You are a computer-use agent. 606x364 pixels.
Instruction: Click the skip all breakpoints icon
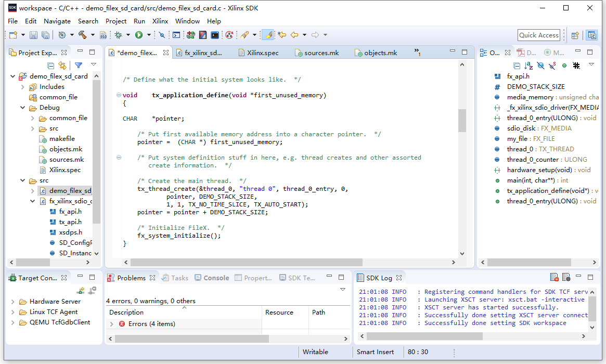(162, 35)
